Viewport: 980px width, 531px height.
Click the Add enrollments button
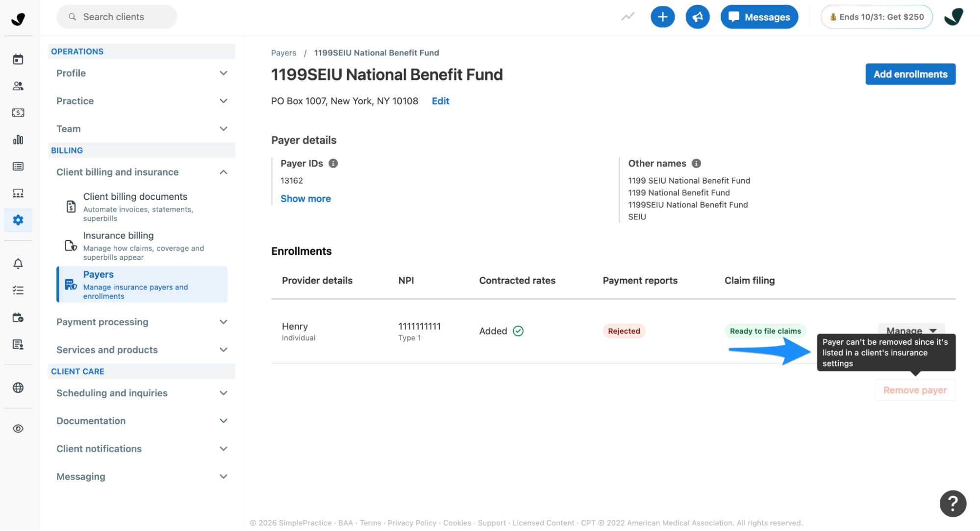tap(910, 74)
